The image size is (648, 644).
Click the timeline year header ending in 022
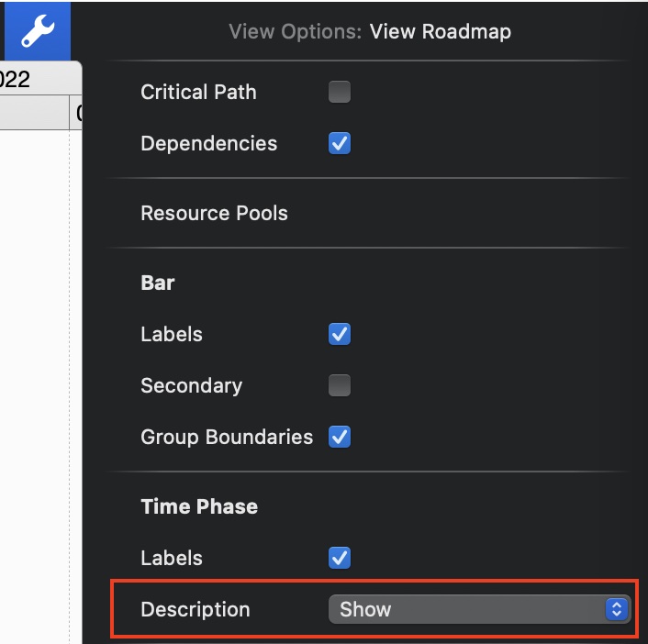click(x=18, y=79)
